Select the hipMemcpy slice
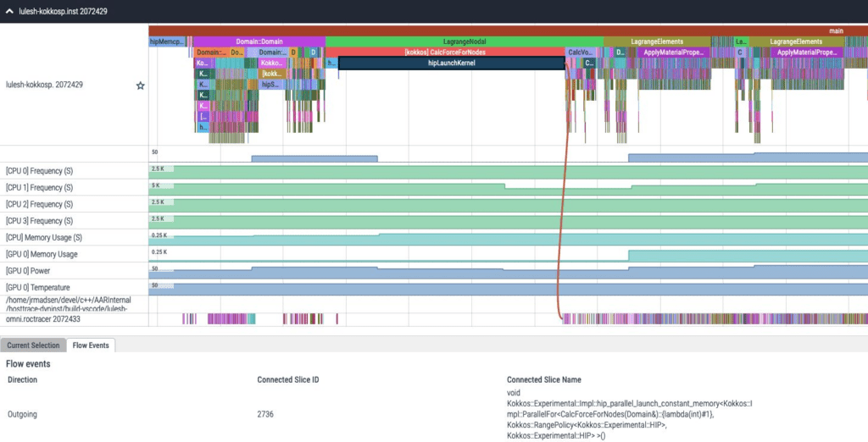This screenshot has height=442, width=868. pyautogui.click(x=167, y=41)
